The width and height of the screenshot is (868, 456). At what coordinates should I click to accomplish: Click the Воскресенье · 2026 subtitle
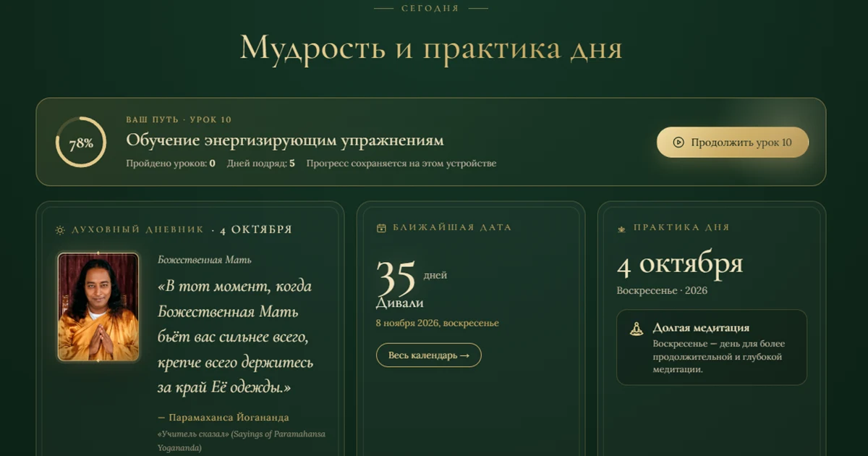pyautogui.click(x=662, y=291)
